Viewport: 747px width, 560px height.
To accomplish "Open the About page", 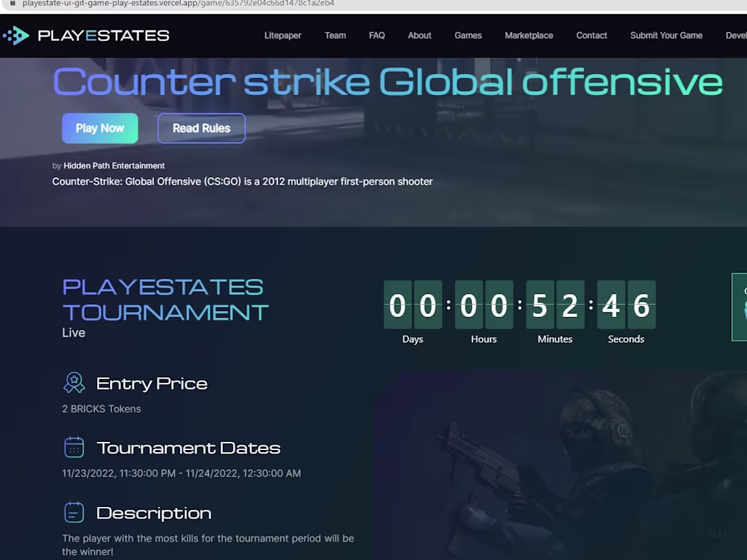I will [x=419, y=35].
